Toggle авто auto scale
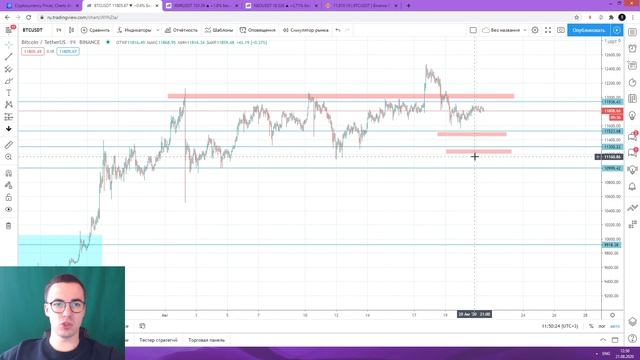 coord(615,326)
